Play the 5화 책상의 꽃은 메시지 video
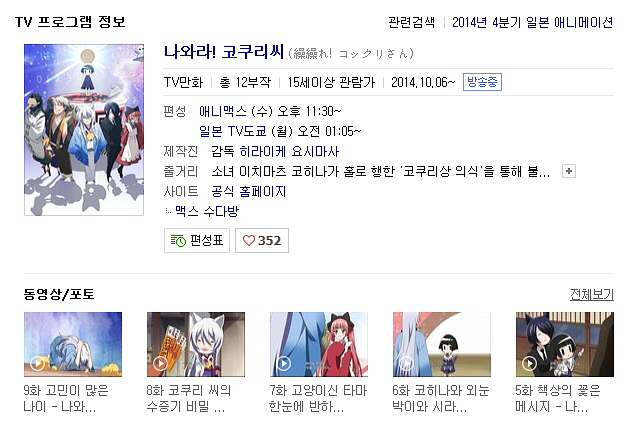Image resolution: width=634 pixels, height=426 pixels. [565, 344]
